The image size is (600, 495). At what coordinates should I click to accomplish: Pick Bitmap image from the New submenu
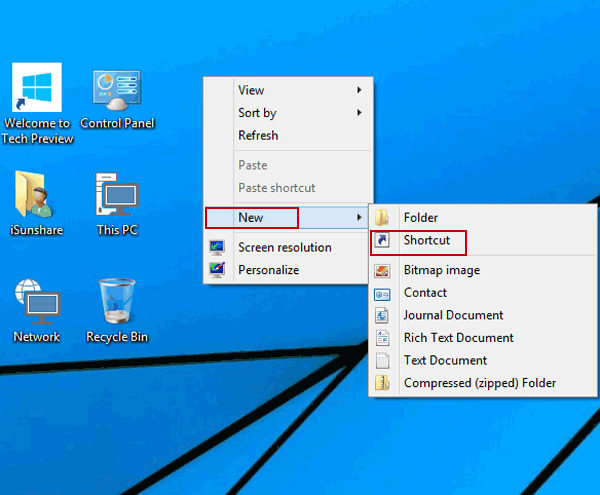[x=441, y=270]
